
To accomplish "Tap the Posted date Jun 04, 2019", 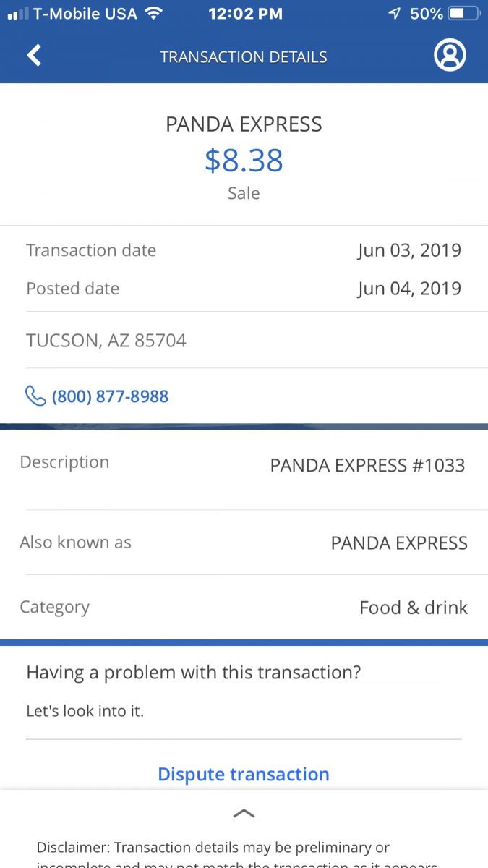I will coord(408,289).
